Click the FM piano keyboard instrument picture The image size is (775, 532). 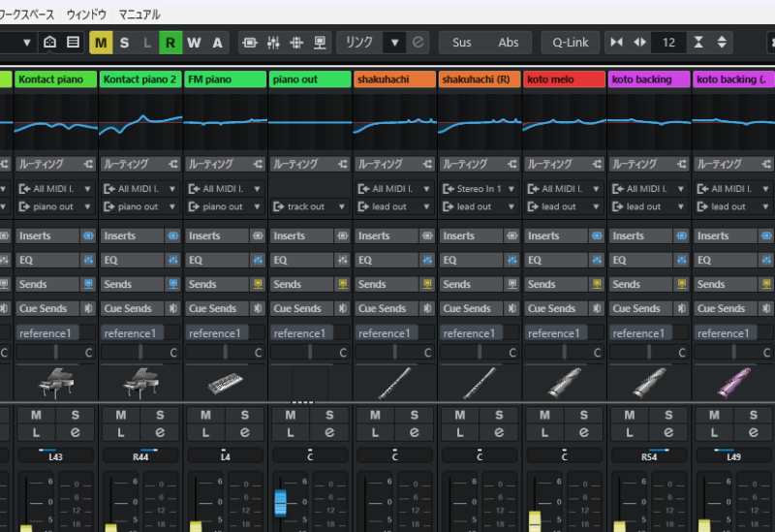[x=226, y=383]
